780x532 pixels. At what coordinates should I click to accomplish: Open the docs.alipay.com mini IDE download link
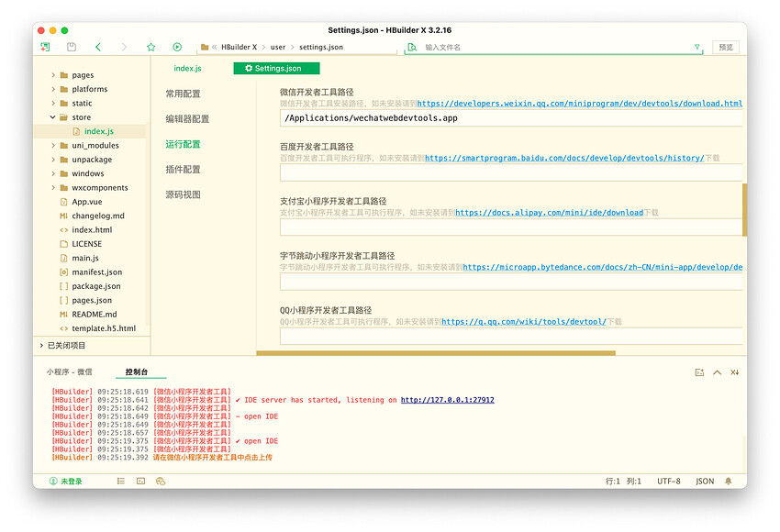[549, 213]
